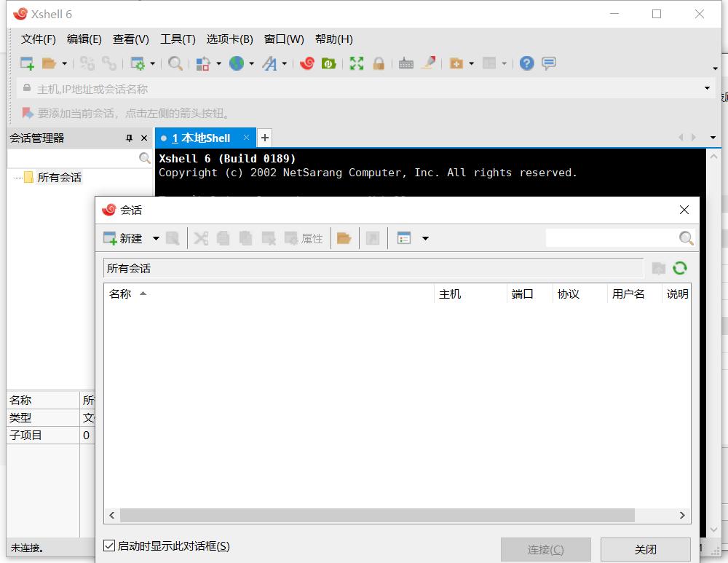Viewport: 728px width, 563px height.
Task: Open the 新建 dropdown arrow in dialog
Action: 156,238
